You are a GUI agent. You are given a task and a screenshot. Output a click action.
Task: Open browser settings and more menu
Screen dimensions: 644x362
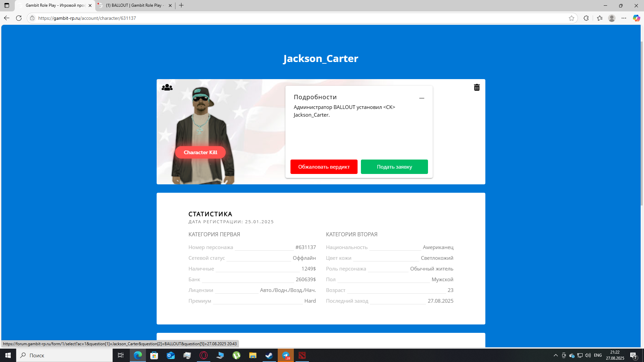tap(624, 18)
